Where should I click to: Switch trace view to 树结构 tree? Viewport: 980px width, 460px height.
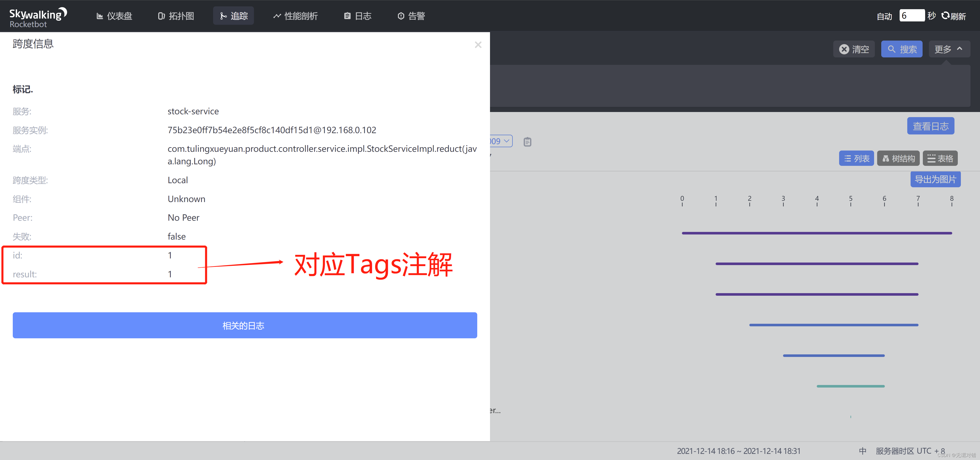[898, 158]
